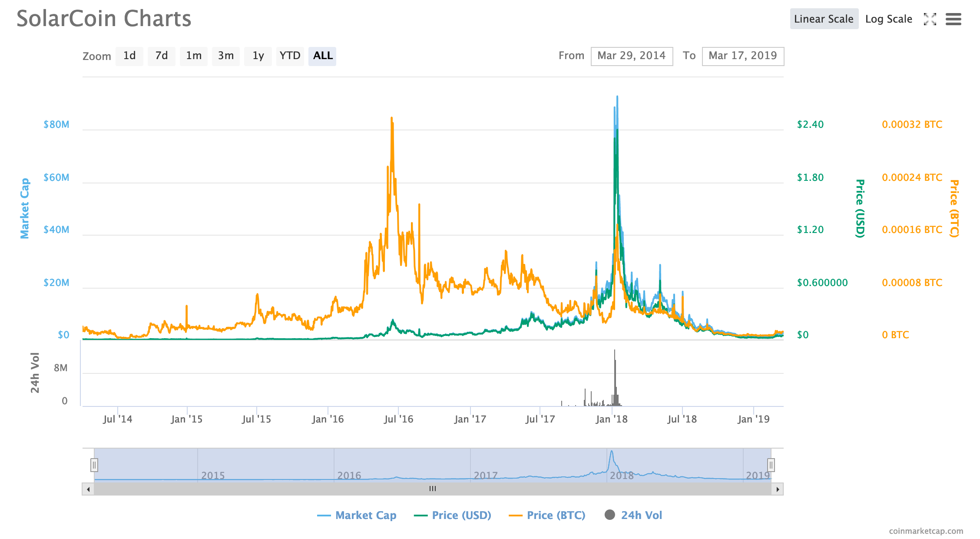Toggle Market Cap series in legend
The width and height of the screenshot is (980, 539).
(x=357, y=515)
